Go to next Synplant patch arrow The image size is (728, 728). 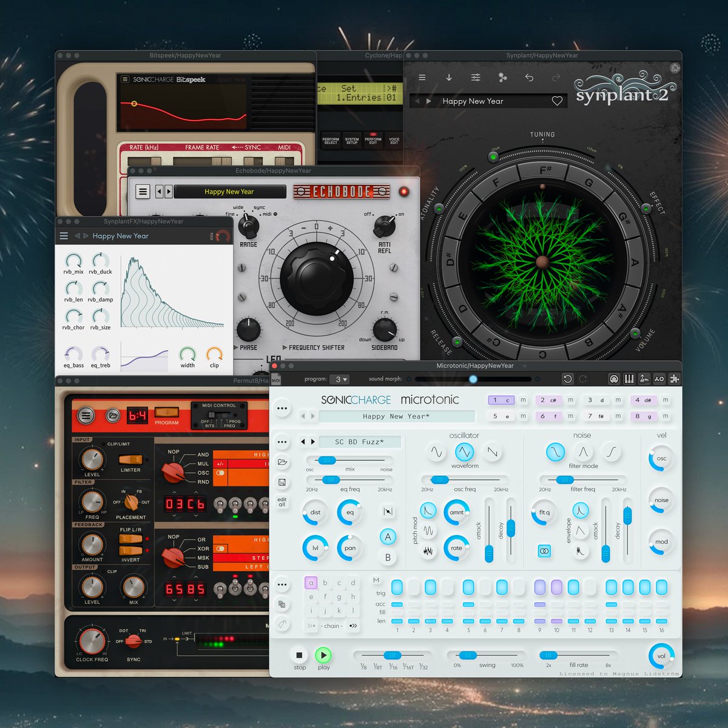[428, 101]
